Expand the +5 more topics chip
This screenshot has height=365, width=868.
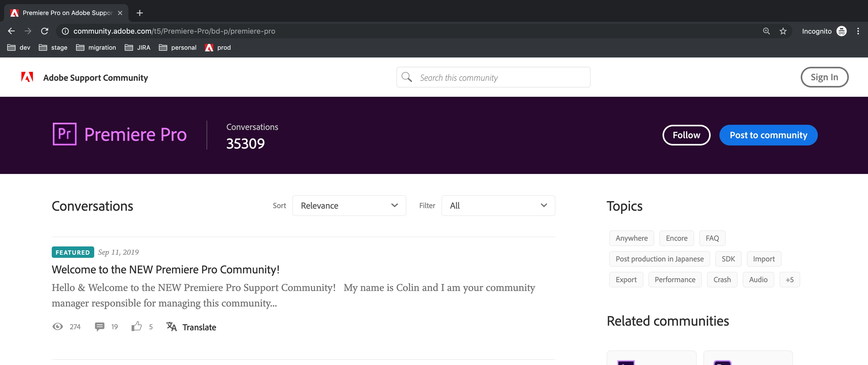(x=789, y=280)
